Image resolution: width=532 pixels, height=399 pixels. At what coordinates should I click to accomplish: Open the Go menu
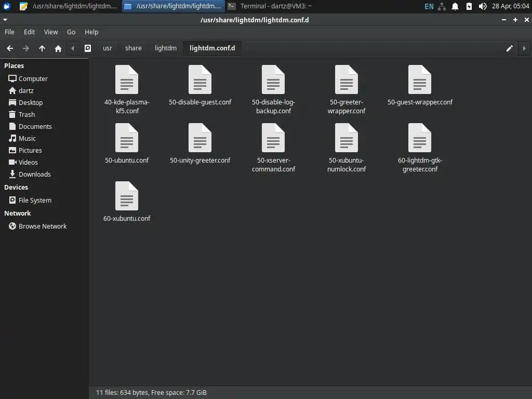click(71, 32)
